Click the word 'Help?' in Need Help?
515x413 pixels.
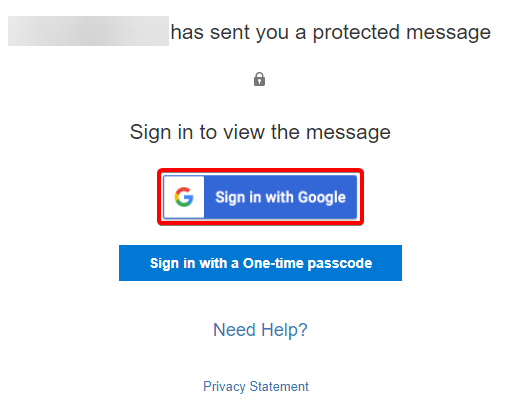[284, 330]
